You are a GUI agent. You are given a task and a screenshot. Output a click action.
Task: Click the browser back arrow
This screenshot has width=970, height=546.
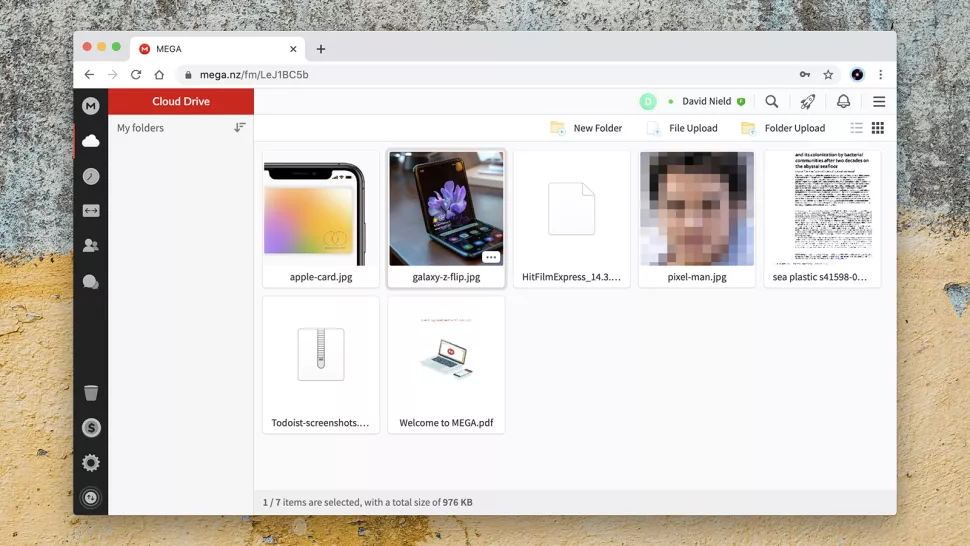(89, 74)
